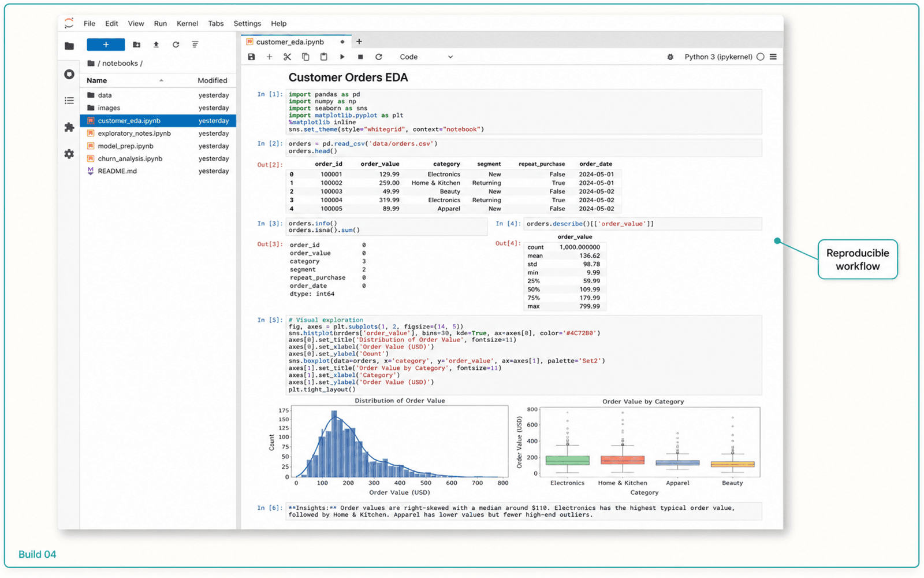Click the Insights markdown cell In [6]

524,512
